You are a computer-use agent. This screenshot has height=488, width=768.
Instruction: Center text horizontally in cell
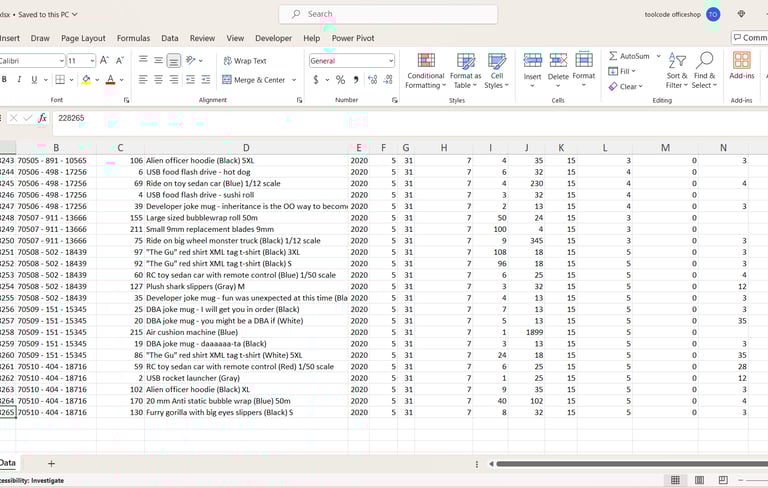click(x=158, y=79)
